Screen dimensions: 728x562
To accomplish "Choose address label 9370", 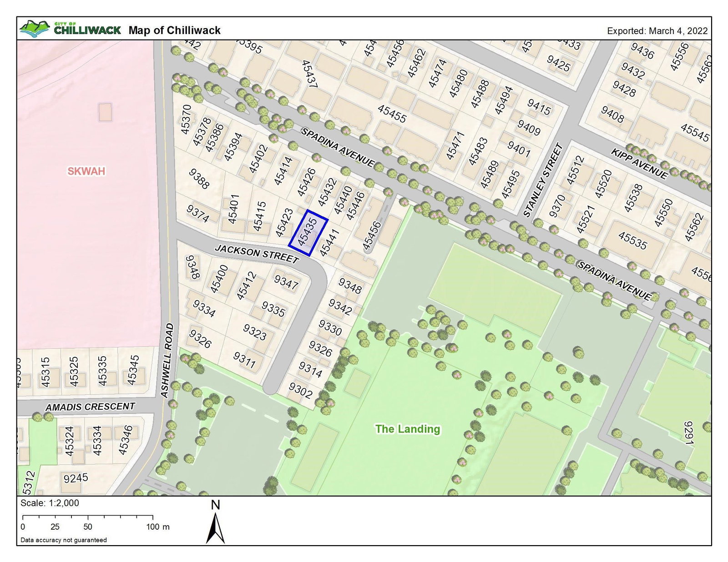I will pyautogui.click(x=557, y=206).
